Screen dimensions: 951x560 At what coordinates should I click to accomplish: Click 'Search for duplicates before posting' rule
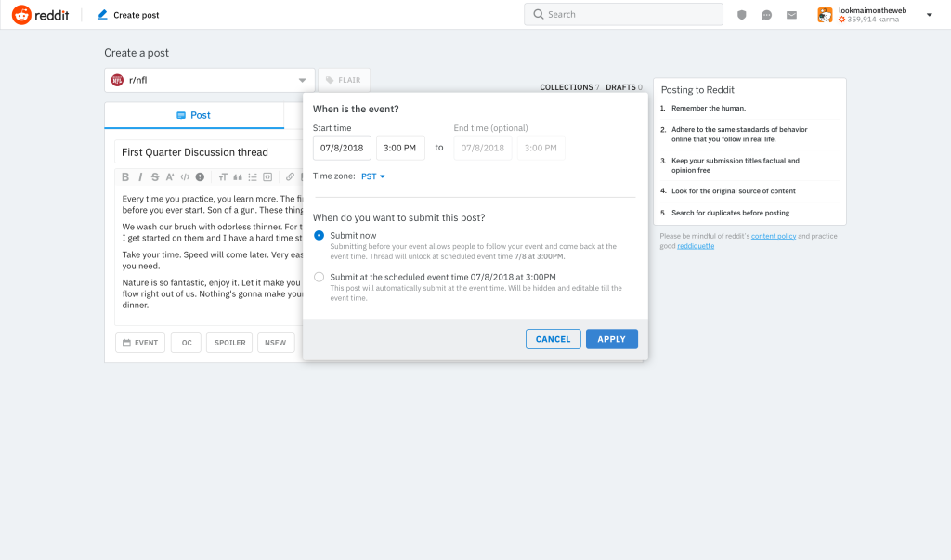(x=730, y=213)
